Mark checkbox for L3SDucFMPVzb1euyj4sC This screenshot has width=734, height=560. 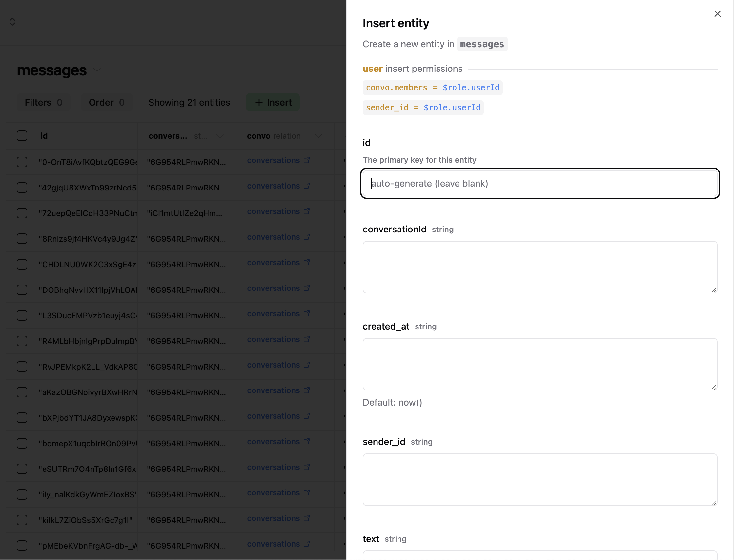pos(22,315)
